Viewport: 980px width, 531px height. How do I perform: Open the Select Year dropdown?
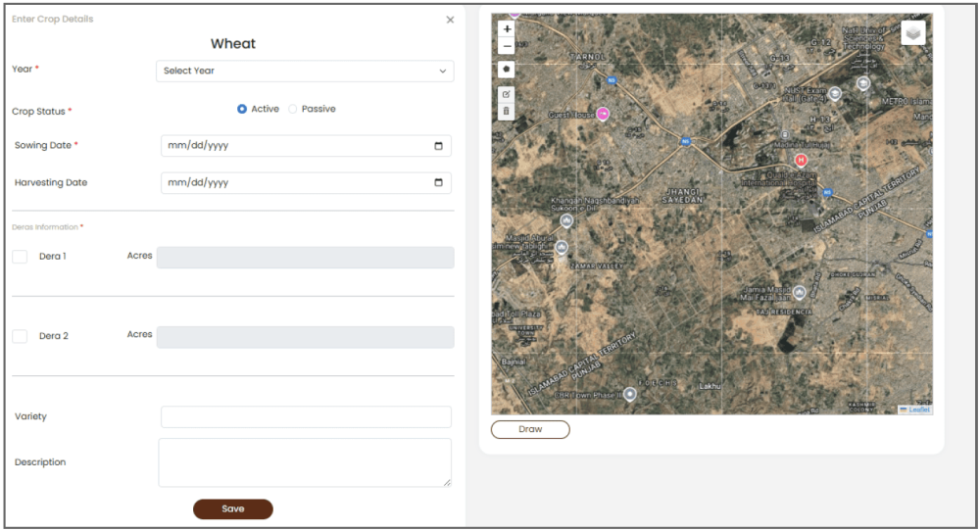pyautogui.click(x=305, y=71)
